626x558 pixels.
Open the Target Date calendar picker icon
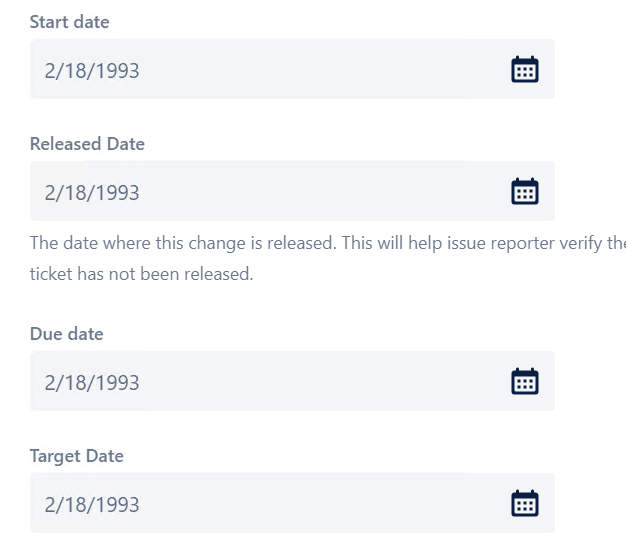[x=525, y=504]
